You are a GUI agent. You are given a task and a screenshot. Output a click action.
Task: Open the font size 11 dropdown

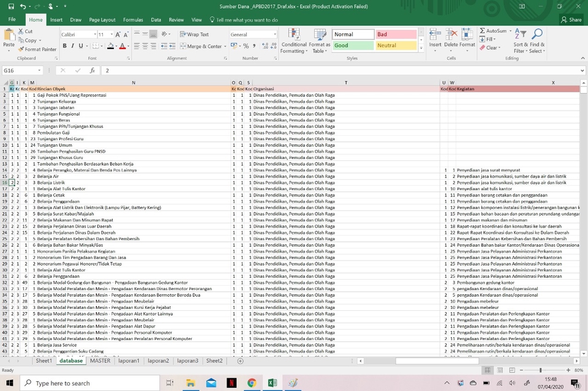pyautogui.click(x=111, y=34)
